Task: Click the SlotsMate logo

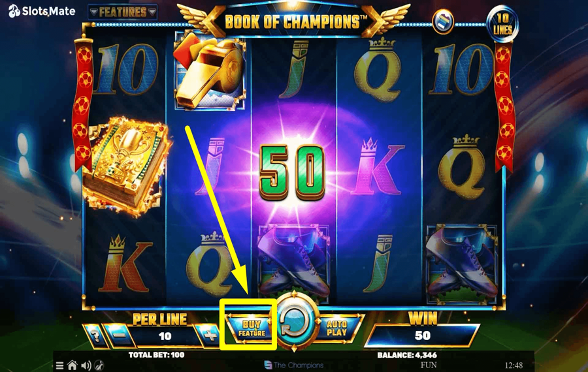Action: [42, 11]
